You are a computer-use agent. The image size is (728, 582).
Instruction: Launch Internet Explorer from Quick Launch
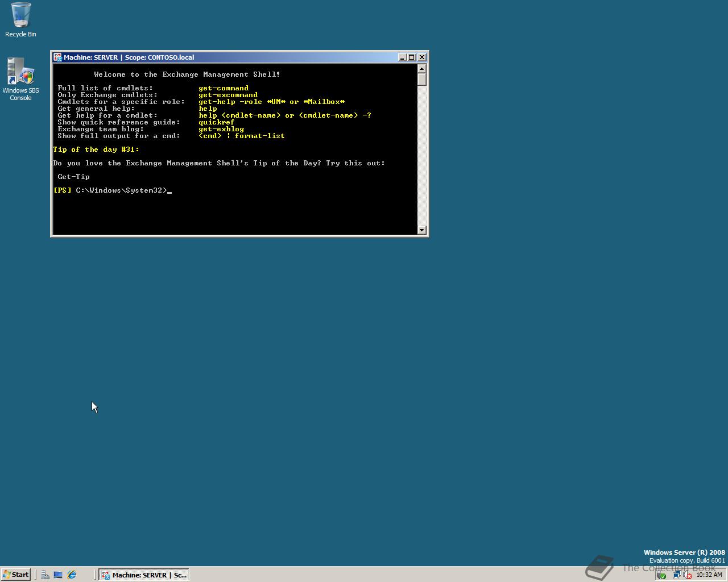(x=72, y=575)
